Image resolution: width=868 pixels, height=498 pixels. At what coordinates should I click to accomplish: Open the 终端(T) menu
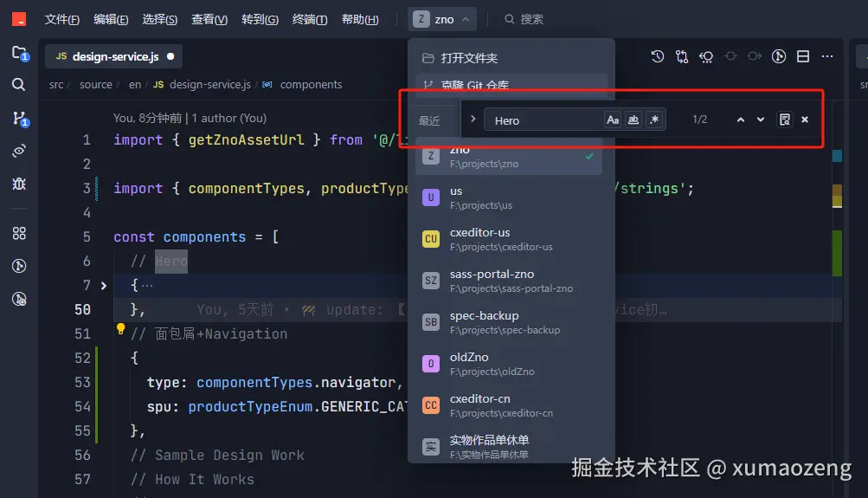click(x=310, y=19)
